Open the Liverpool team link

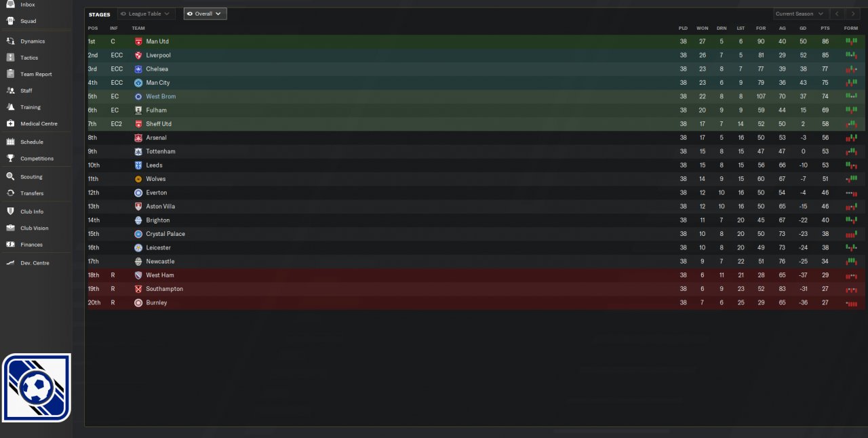coord(158,55)
